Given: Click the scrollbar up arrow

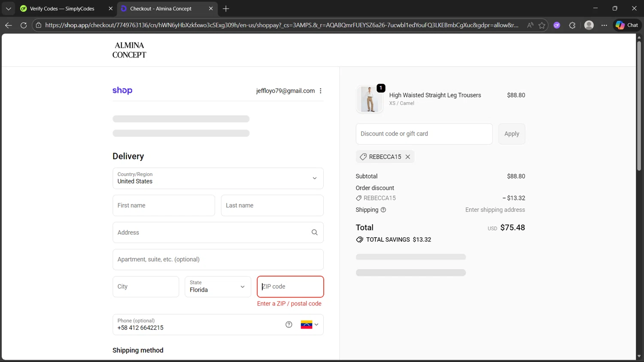Looking at the screenshot, I should click(x=639, y=37).
